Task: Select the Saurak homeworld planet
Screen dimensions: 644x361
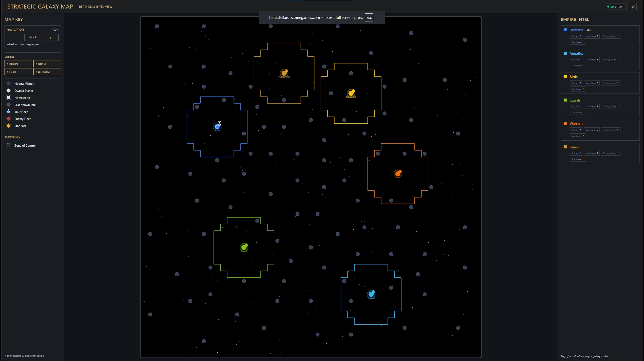Action: [x=244, y=247]
